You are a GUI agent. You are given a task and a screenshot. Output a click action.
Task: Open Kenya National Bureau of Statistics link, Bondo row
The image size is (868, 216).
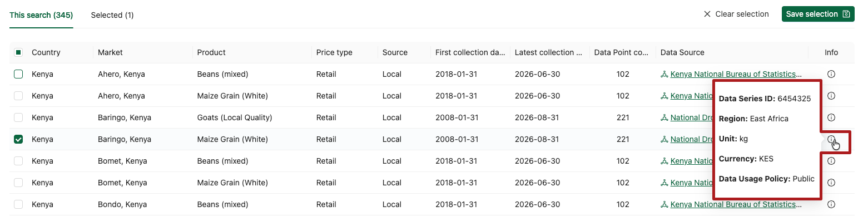pyautogui.click(x=736, y=204)
